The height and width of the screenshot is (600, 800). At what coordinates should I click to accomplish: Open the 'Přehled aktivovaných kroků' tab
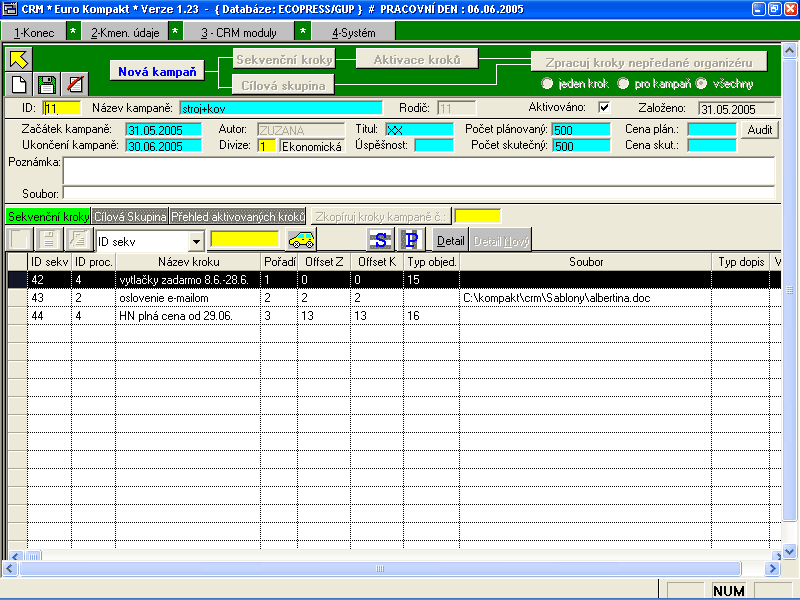coord(237,216)
